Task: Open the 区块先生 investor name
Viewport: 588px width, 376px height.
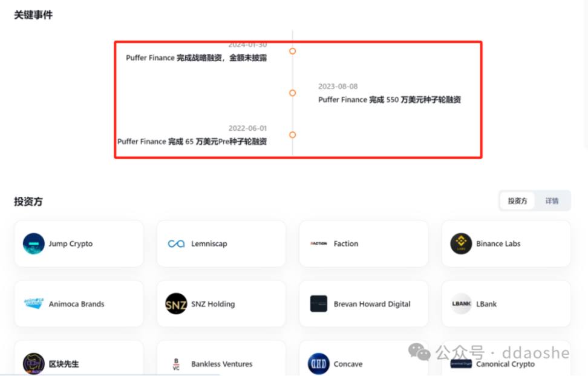Action: [64, 364]
